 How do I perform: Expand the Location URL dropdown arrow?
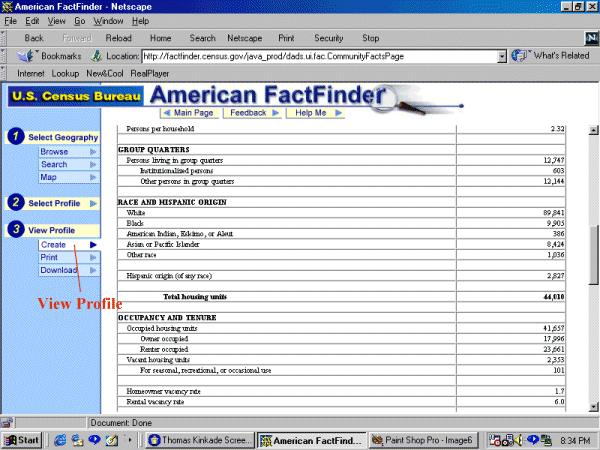[502, 56]
